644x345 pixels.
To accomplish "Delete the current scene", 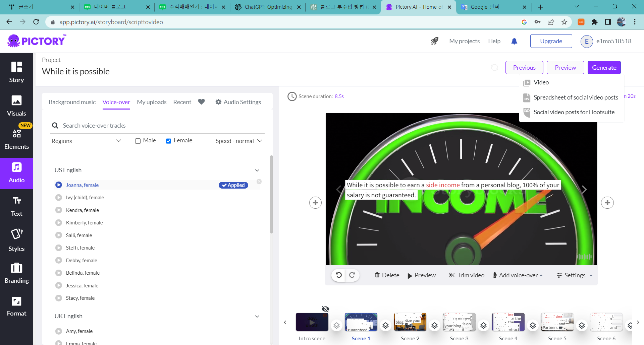I will pos(387,275).
